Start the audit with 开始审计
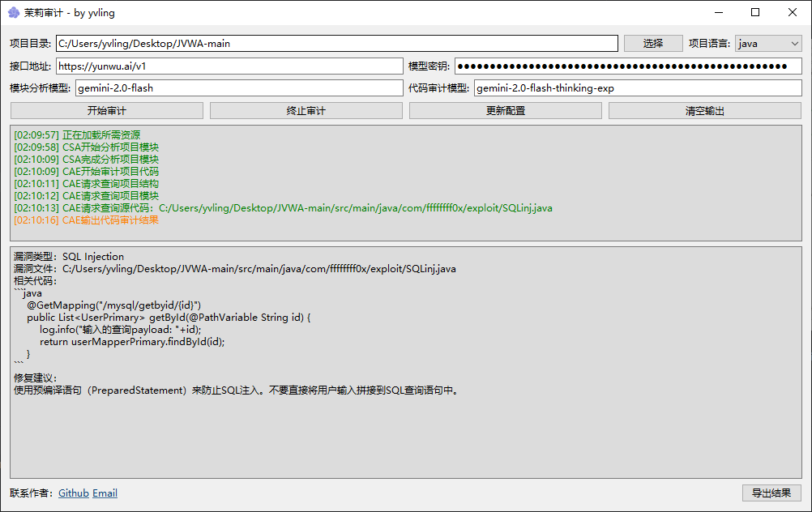The image size is (812, 512). (106, 111)
